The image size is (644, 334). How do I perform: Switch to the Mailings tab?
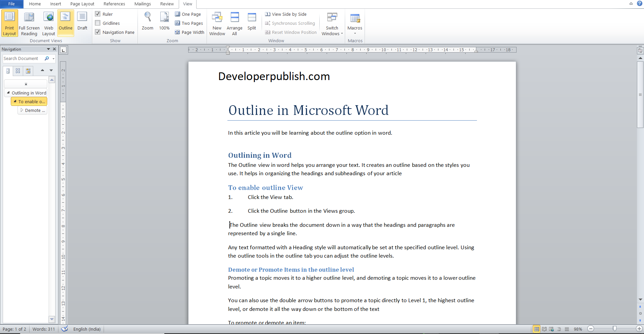click(142, 4)
